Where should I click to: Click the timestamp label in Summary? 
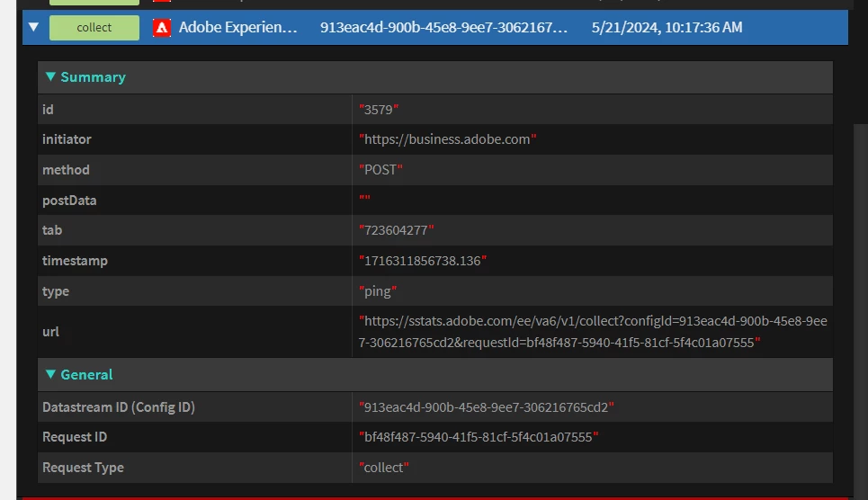tap(75, 261)
